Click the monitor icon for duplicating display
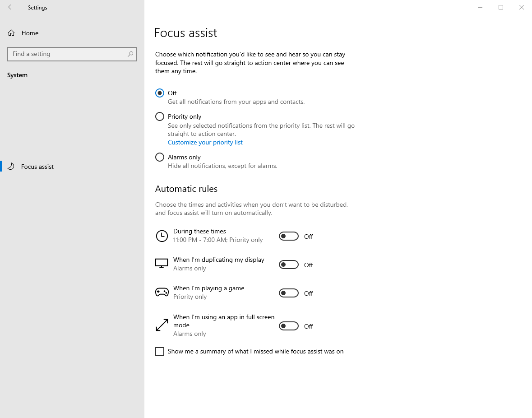 pyautogui.click(x=162, y=264)
